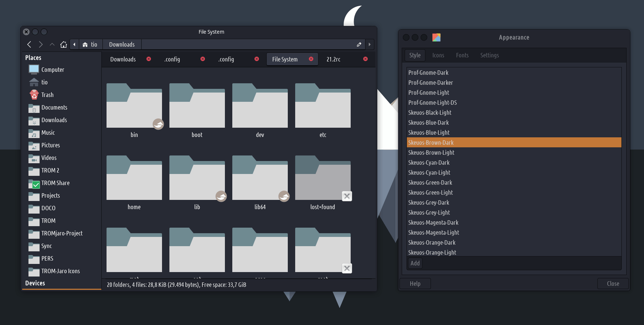Click the home folder icon in toolbar
Viewport: 644px width, 325px height.
pos(64,44)
